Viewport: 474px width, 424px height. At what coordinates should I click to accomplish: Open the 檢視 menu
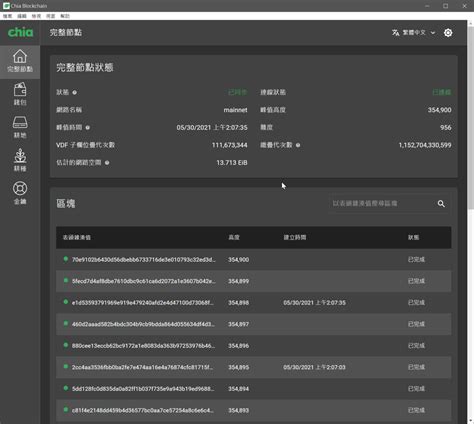[36, 16]
